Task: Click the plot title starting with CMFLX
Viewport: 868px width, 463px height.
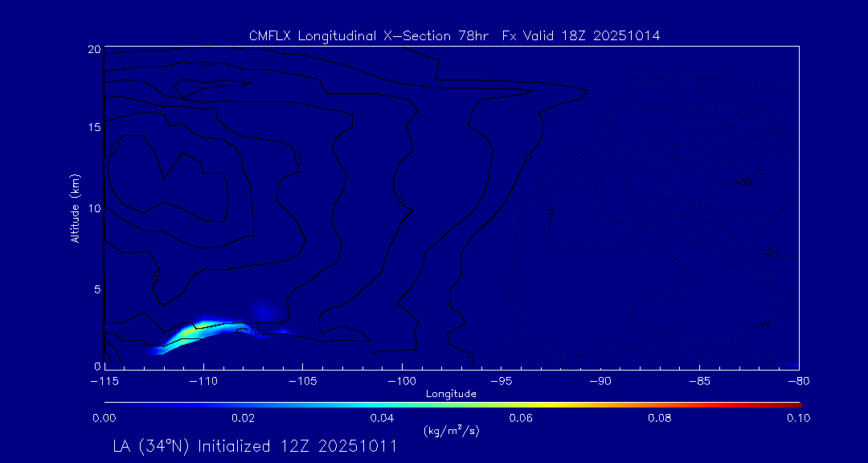Action: click(x=454, y=35)
